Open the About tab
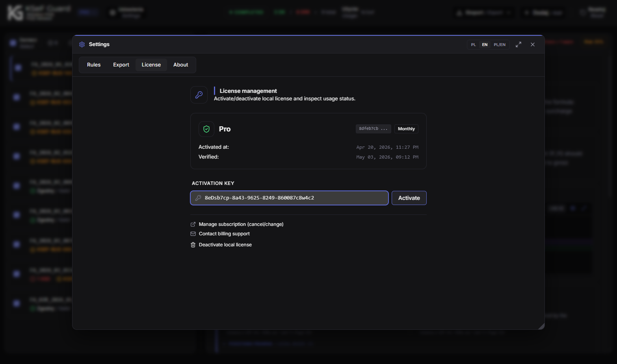Image resolution: width=617 pixels, height=364 pixels. (181, 65)
